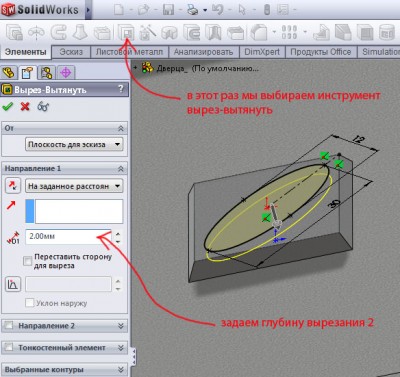Switch to the Листовой металл tab
This screenshot has width=400, height=377.
pyautogui.click(x=129, y=52)
